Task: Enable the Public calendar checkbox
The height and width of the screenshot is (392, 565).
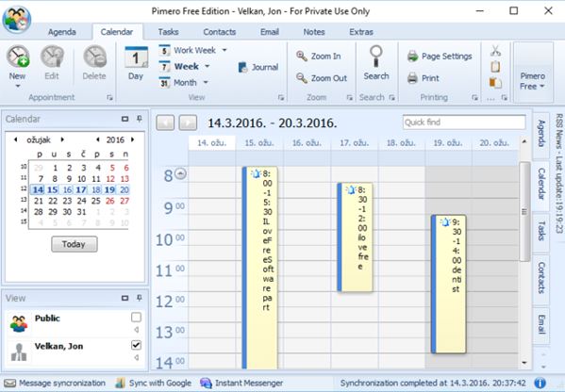Action: 136,318
